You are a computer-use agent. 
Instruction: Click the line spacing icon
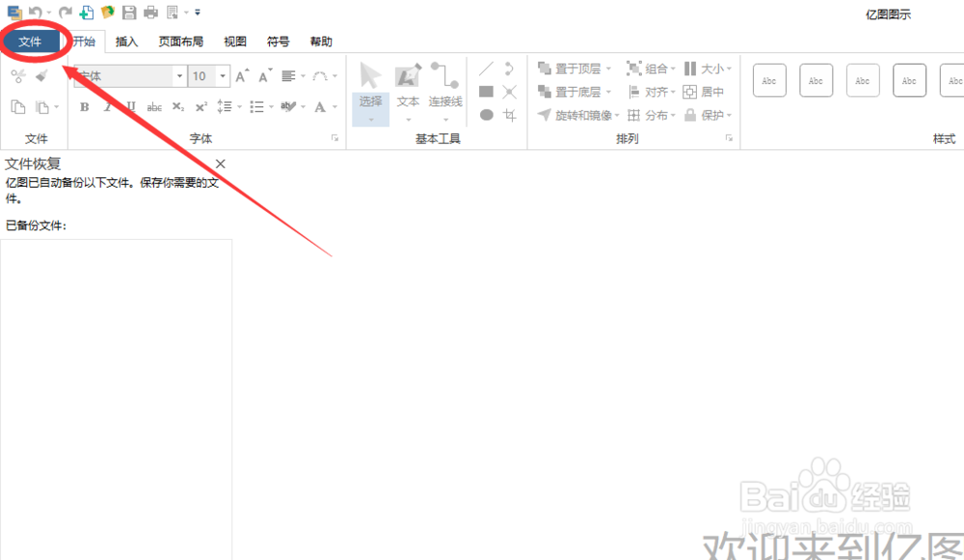tap(225, 107)
